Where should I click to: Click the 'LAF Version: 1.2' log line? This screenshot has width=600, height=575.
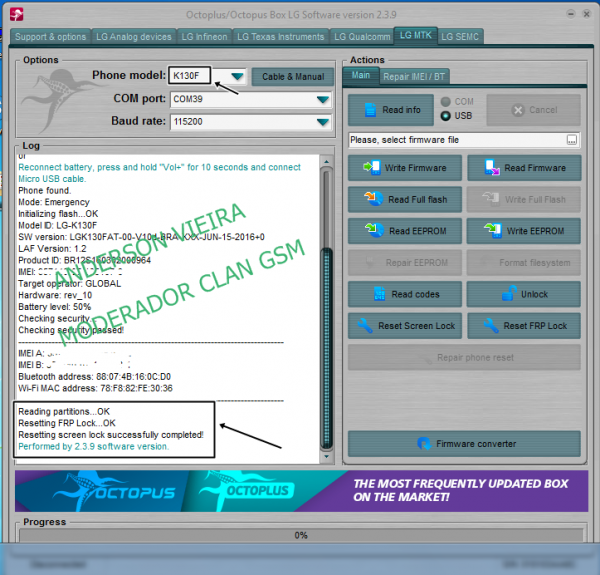point(52,249)
